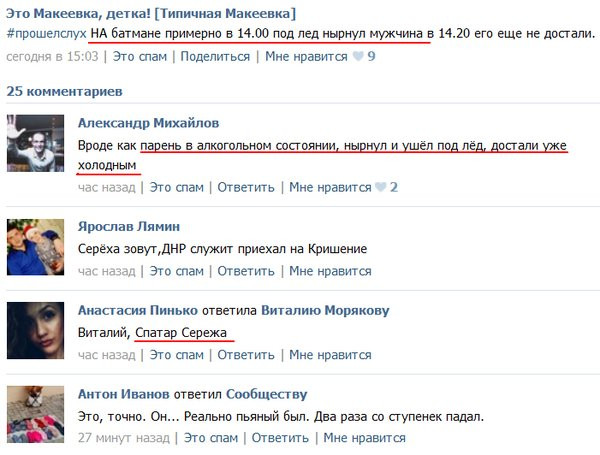
Task: Click Сообществу link in Антон Иванов's reply
Action: point(267,394)
